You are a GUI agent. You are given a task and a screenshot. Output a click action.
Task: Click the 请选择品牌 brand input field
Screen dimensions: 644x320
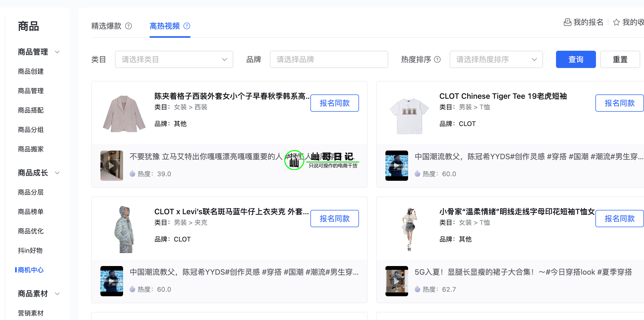coord(329,59)
